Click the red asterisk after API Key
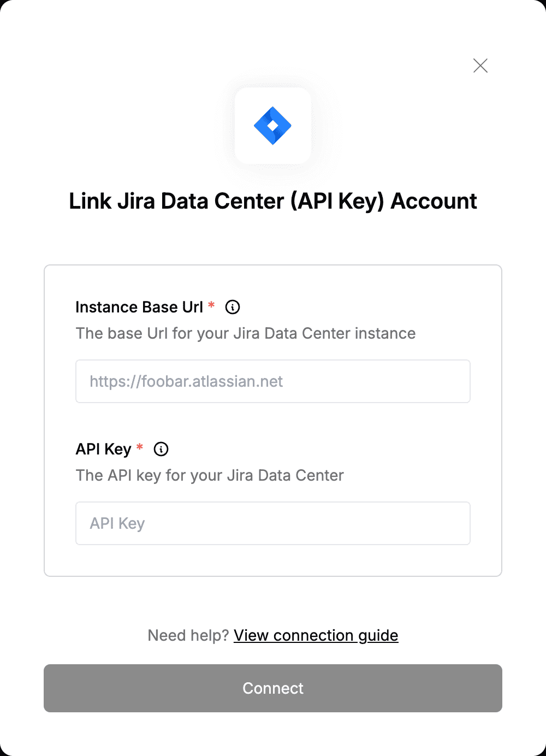This screenshot has height=756, width=546. click(140, 447)
